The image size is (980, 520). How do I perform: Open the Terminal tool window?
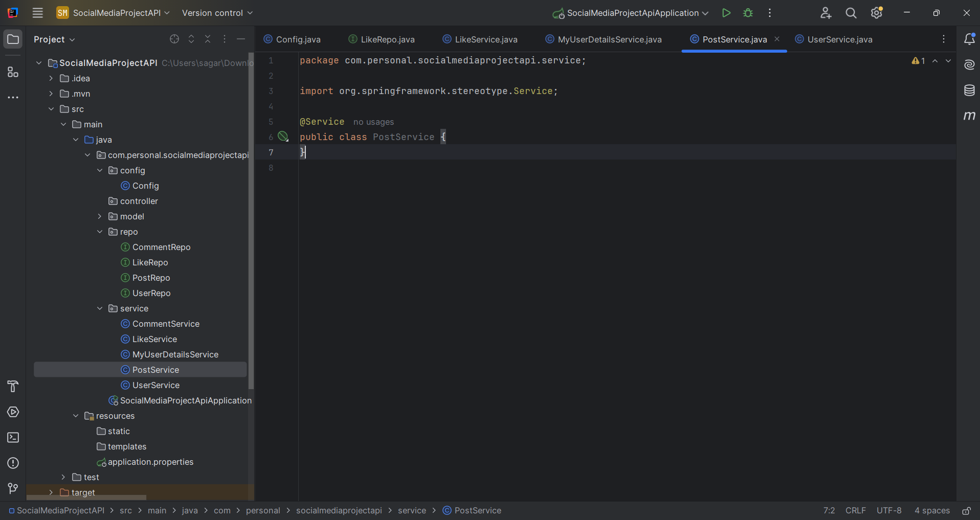[x=13, y=438]
